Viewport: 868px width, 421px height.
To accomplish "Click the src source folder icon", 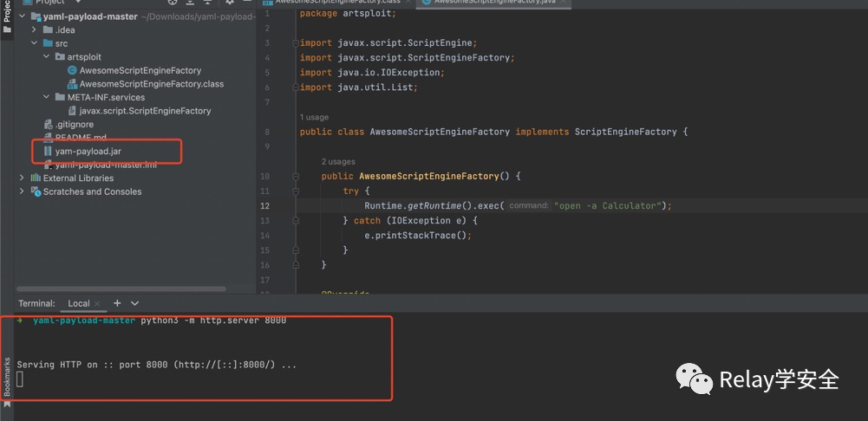I will click(x=49, y=43).
